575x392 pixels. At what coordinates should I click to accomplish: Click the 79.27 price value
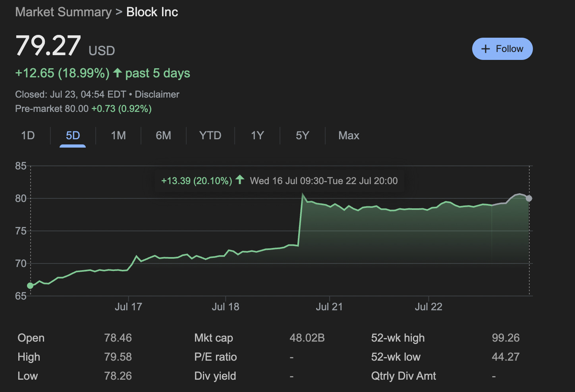click(x=48, y=46)
